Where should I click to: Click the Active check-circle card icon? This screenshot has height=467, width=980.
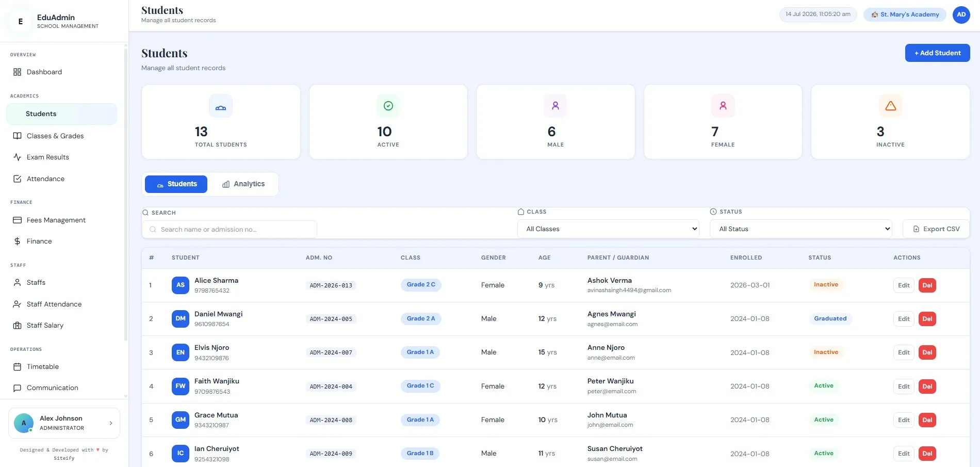tap(388, 106)
